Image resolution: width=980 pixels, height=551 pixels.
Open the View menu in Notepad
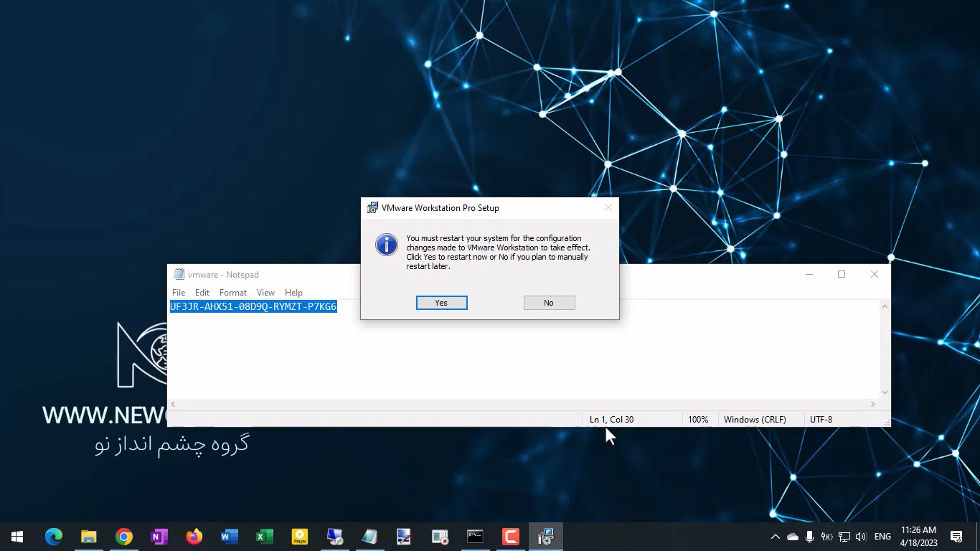pos(265,293)
